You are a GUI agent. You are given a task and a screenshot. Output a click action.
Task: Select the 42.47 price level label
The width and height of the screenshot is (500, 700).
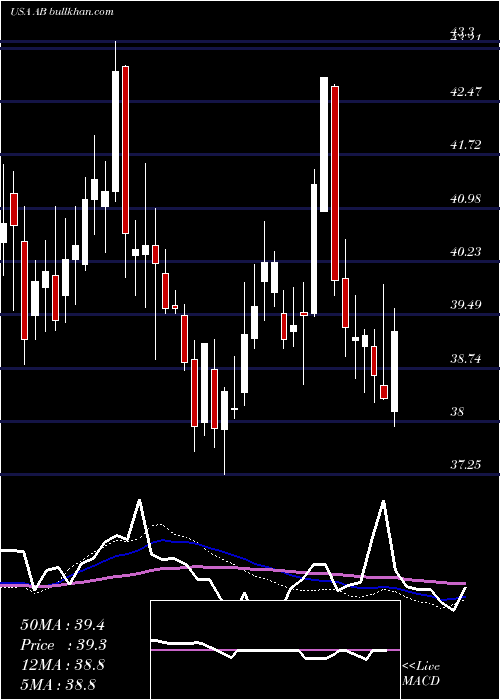click(466, 92)
